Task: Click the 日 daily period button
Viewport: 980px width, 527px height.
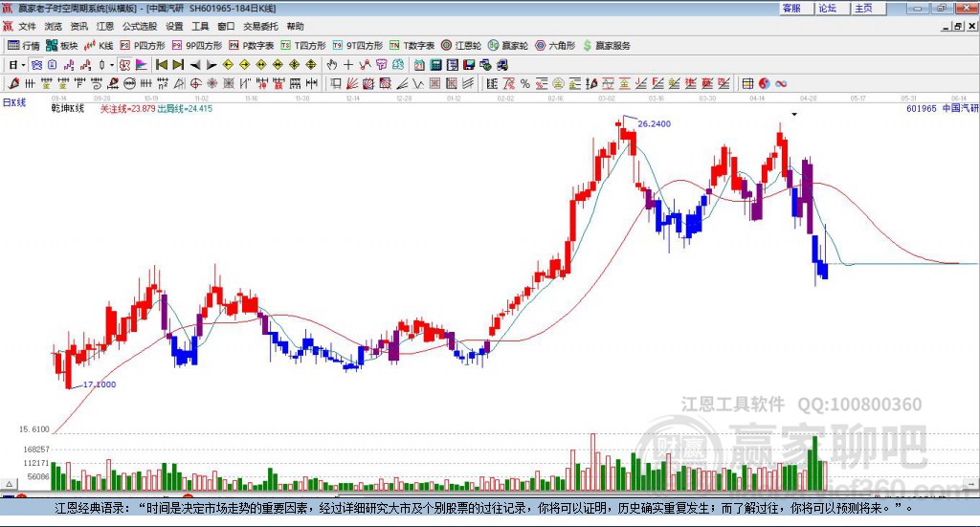Action: pyautogui.click(x=13, y=65)
